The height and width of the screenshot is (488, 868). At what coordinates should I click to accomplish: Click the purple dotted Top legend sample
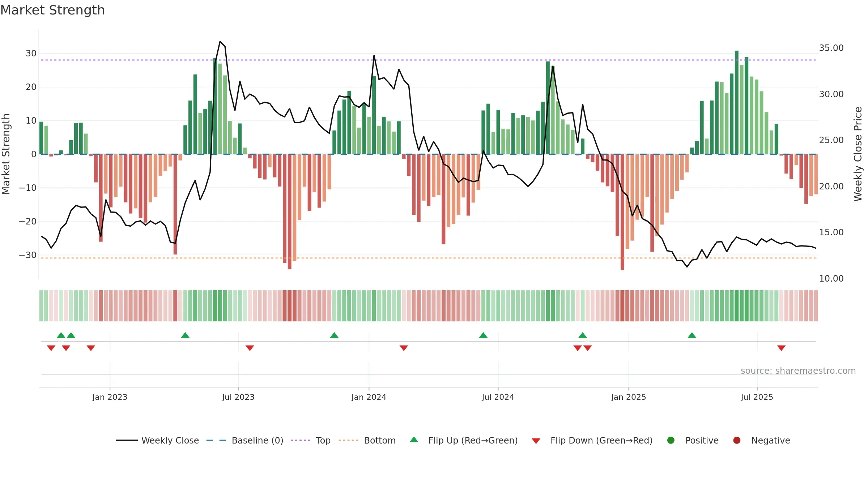tap(301, 440)
